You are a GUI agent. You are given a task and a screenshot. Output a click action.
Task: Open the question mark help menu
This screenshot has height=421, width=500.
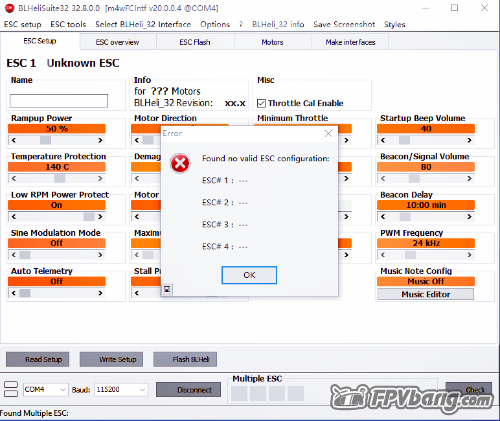pyautogui.click(x=241, y=24)
